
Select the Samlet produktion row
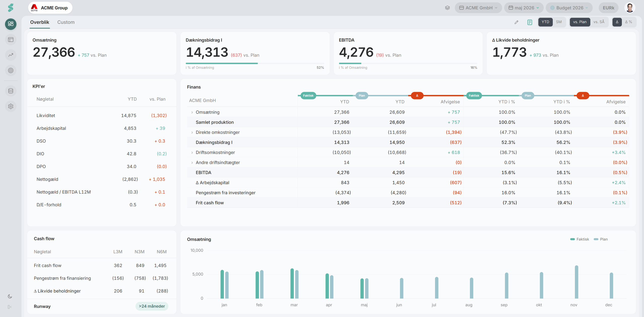[408, 122]
